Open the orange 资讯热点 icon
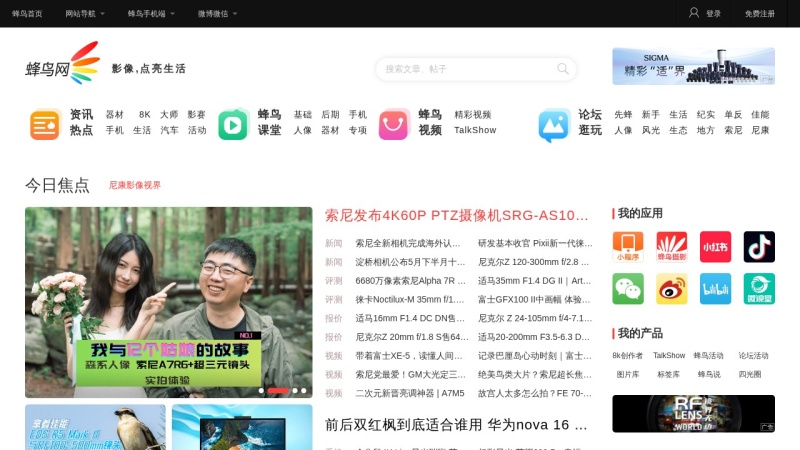 [45, 124]
